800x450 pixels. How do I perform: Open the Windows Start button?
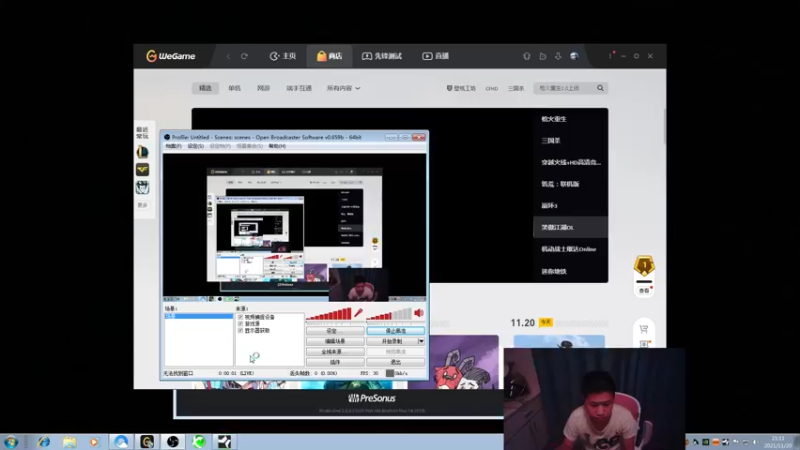11,442
